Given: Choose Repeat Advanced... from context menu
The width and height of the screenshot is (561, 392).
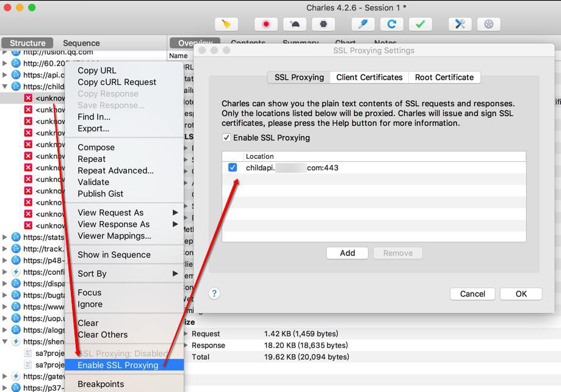Looking at the screenshot, I should coord(125,170).
